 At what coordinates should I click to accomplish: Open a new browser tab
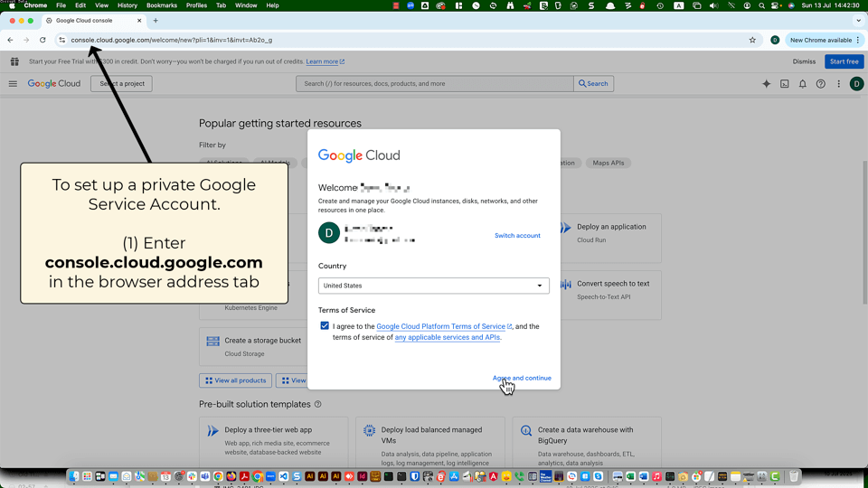[156, 21]
